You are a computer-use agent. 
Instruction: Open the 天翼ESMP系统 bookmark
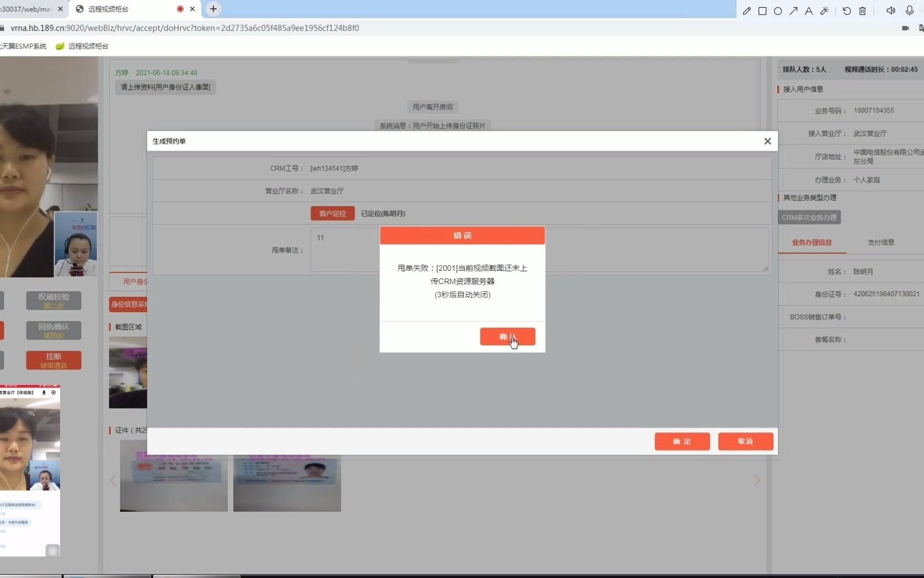(x=23, y=46)
